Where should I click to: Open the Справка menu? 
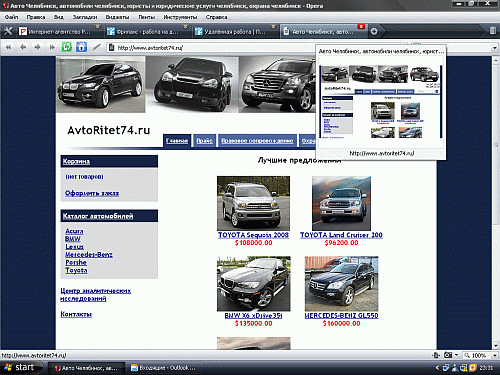click(216, 17)
